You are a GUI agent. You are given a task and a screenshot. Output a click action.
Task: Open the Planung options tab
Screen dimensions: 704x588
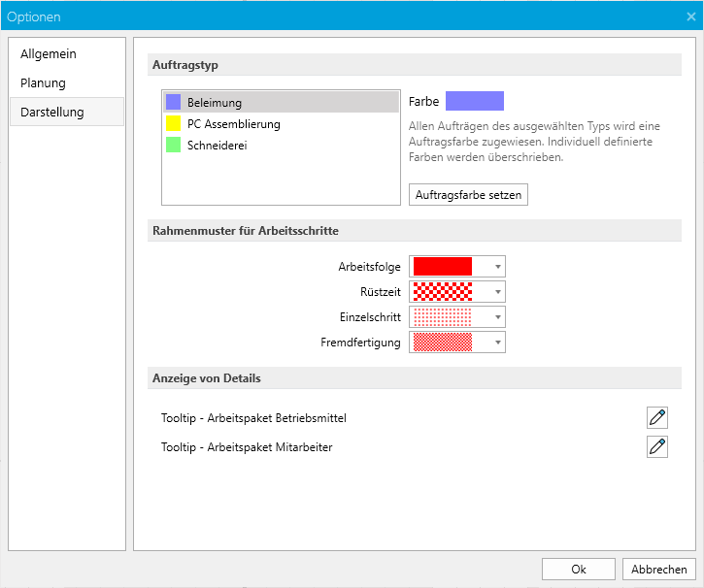pos(44,83)
